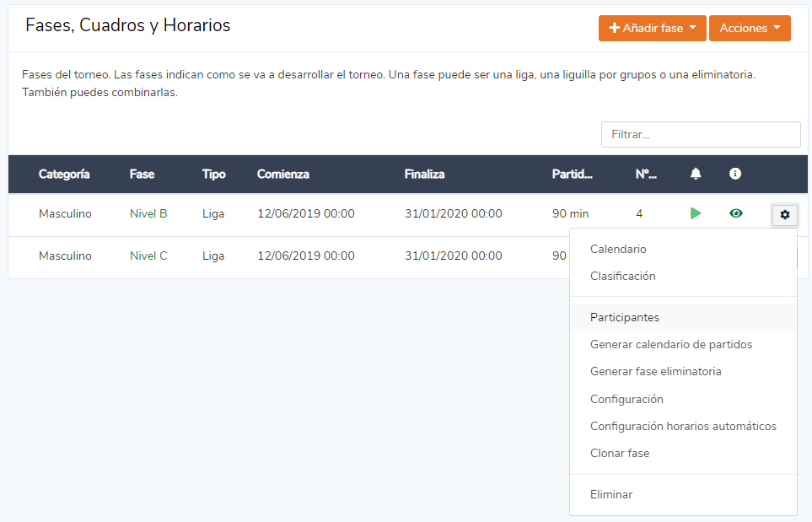Open the Añadir fase dropdown
Image resolution: width=812 pixels, height=522 pixels.
pos(652,28)
